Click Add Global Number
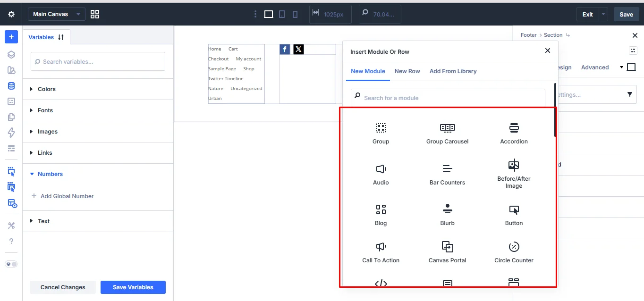Screen dimensions: 644x301 pyautogui.click(x=62, y=196)
